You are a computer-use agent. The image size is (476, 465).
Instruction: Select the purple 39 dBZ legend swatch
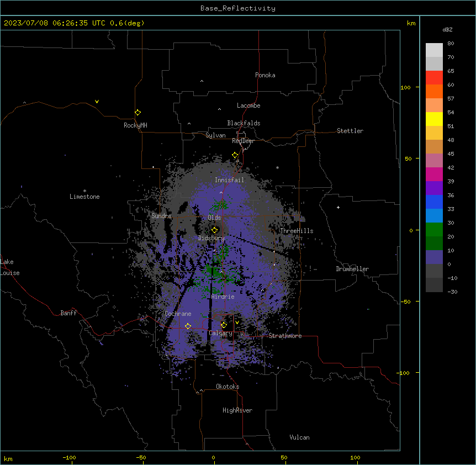pos(434,188)
